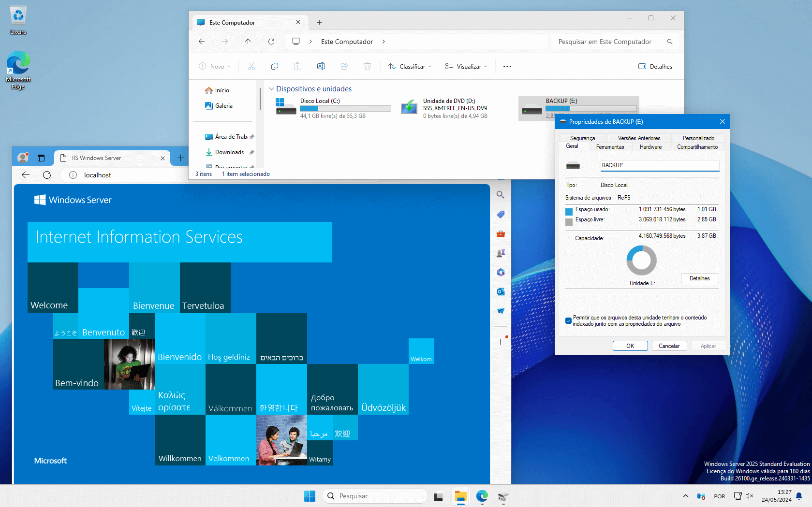The height and width of the screenshot is (507, 812).
Task: Open the Classificar sort dropdown
Action: point(410,66)
